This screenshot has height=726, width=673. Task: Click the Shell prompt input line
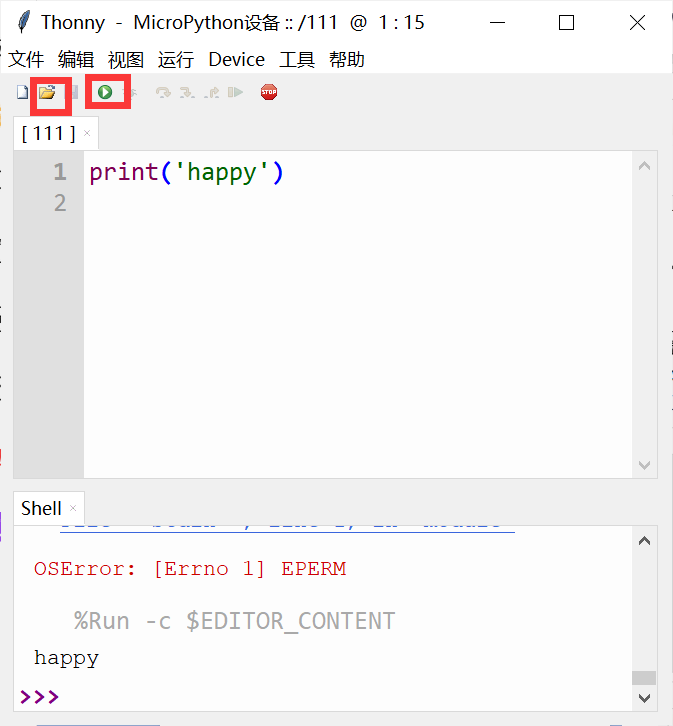(x=323, y=696)
